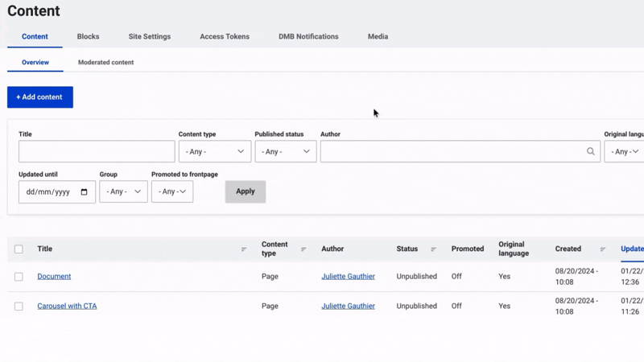Open the Group filter dropdown

coord(123,191)
